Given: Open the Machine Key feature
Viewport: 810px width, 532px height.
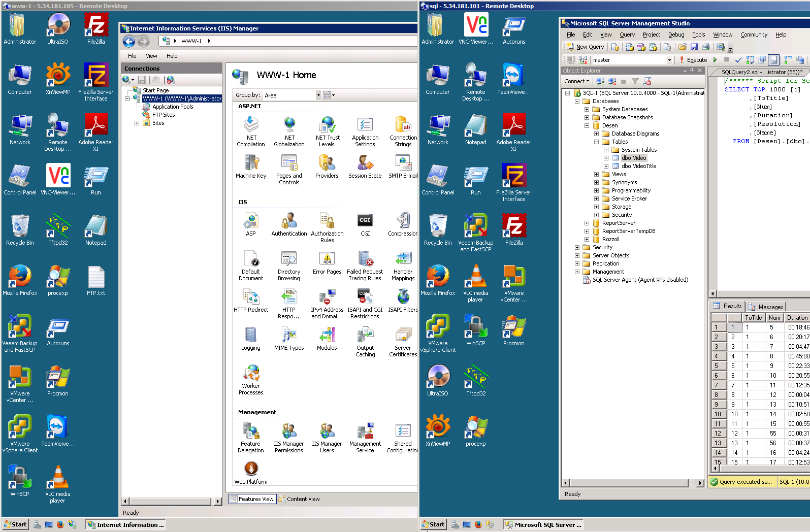Looking at the screenshot, I should [251, 166].
